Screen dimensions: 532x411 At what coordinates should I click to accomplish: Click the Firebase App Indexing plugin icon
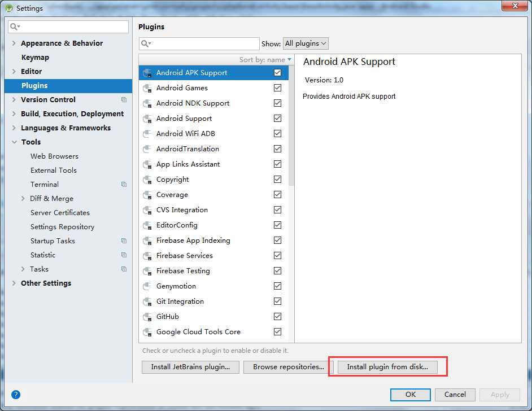(147, 241)
